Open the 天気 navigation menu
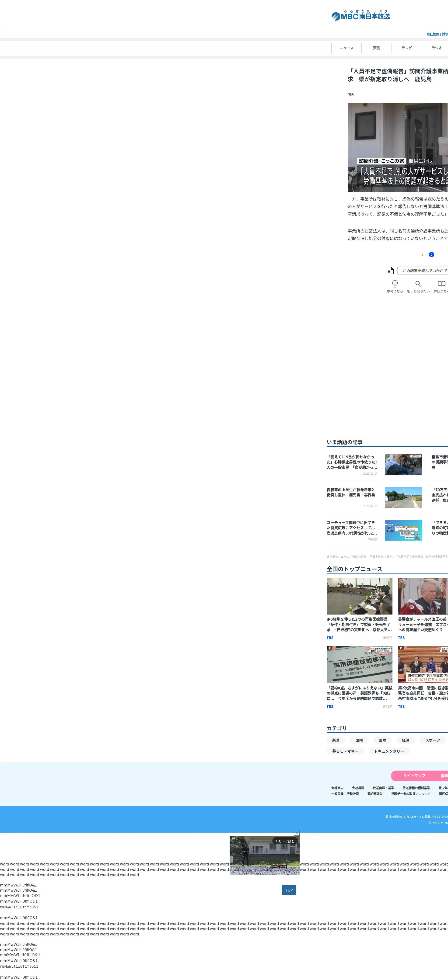The width and height of the screenshot is (448, 980). pos(376,48)
